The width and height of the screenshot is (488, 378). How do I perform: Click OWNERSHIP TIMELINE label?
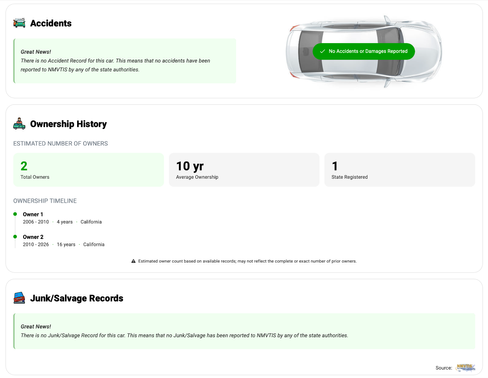pyautogui.click(x=45, y=201)
